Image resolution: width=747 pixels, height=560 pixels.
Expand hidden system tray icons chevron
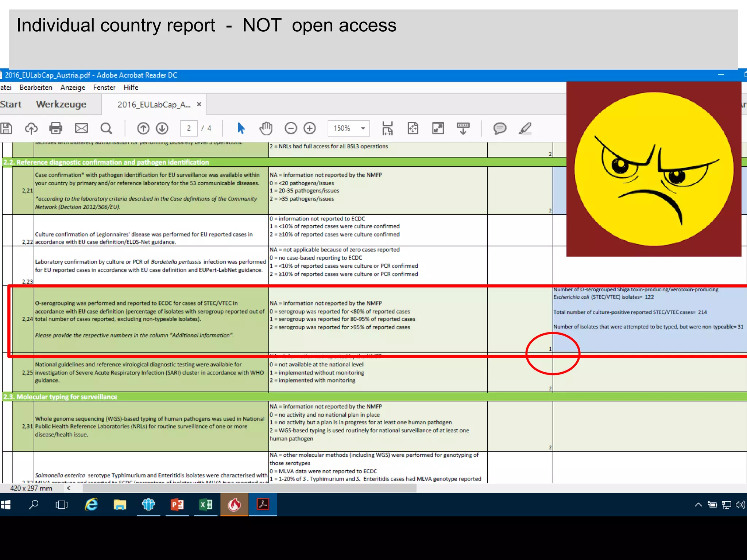click(698, 505)
